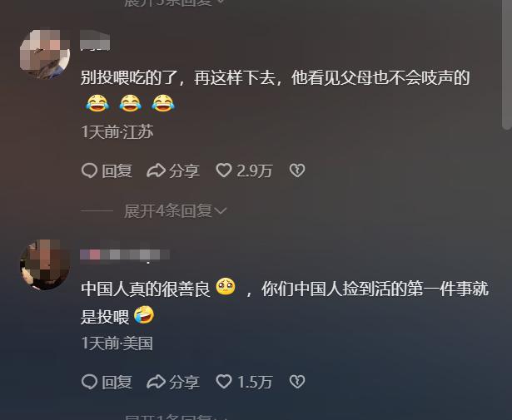The height and width of the screenshot is (420, 512).
Task: Click the 中国人真的很善良 comment text
Action: click(146, 289)
